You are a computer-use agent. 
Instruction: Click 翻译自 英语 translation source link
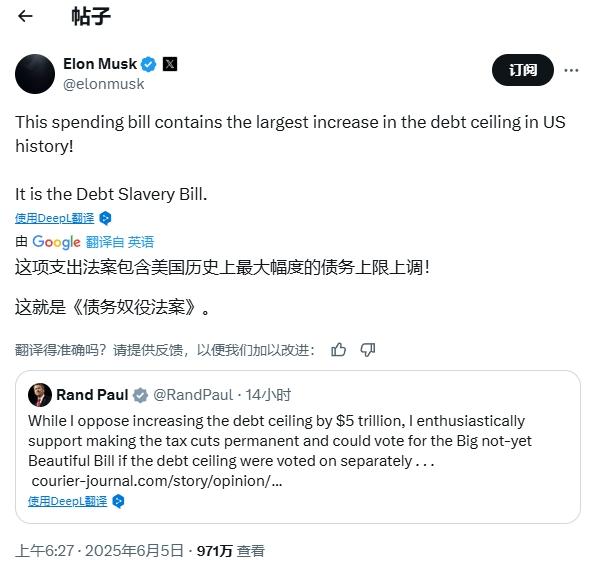coord(120,242)
